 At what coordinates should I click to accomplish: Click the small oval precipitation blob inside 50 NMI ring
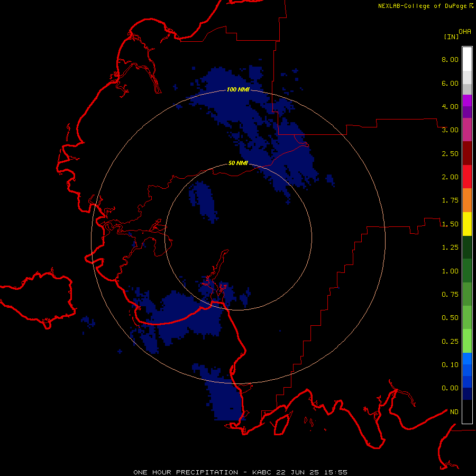pyautogui.click(x=204, y=202)
